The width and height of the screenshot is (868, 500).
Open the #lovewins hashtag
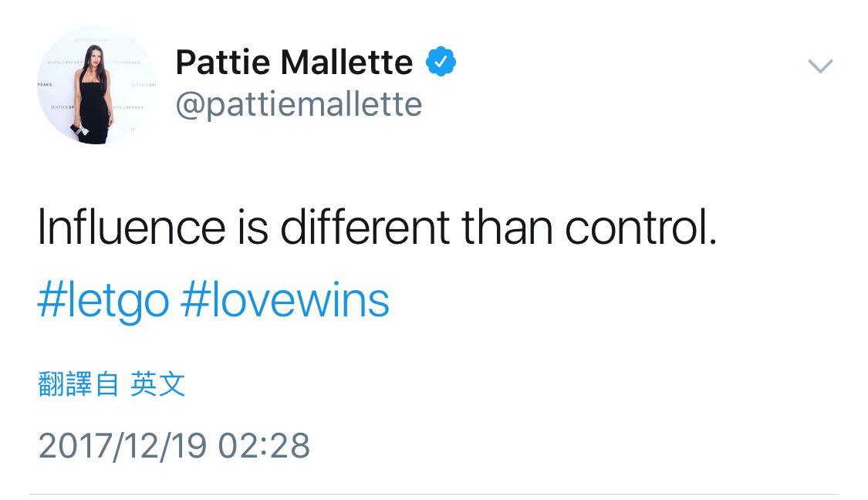click(x=285, y=301)
